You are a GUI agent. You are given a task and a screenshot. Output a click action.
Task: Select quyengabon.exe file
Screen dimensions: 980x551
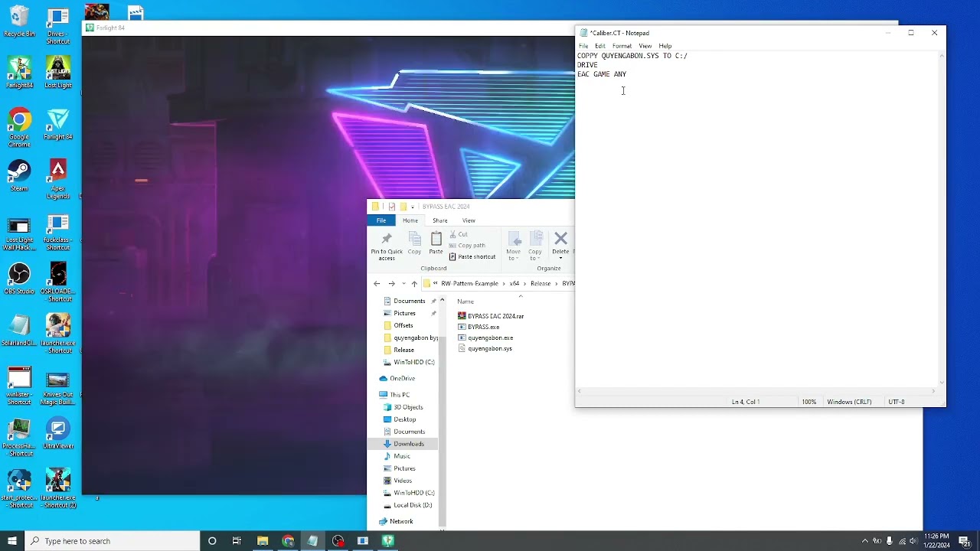485,337
